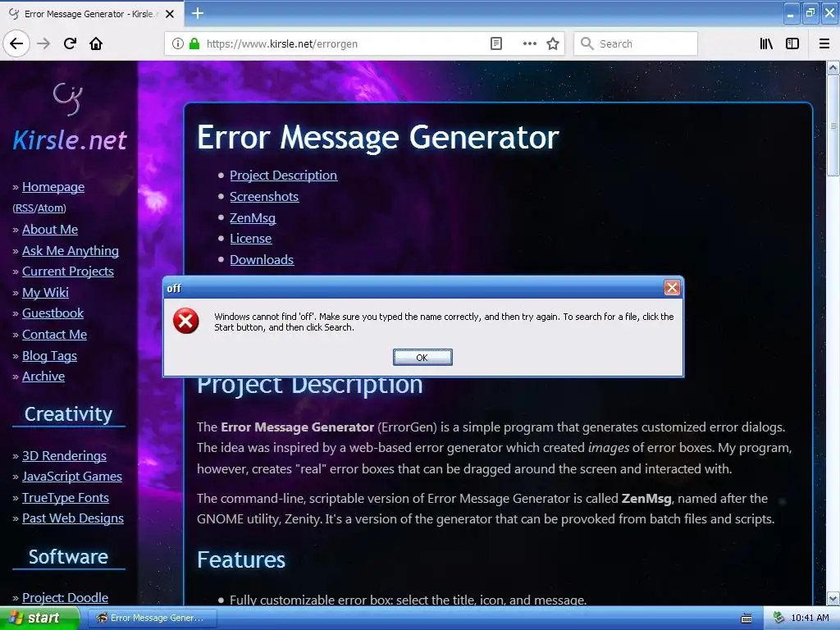Bookmark this page with the star icon
The height and width of the screenshot is (630, 840).
(x=553, y=43)
